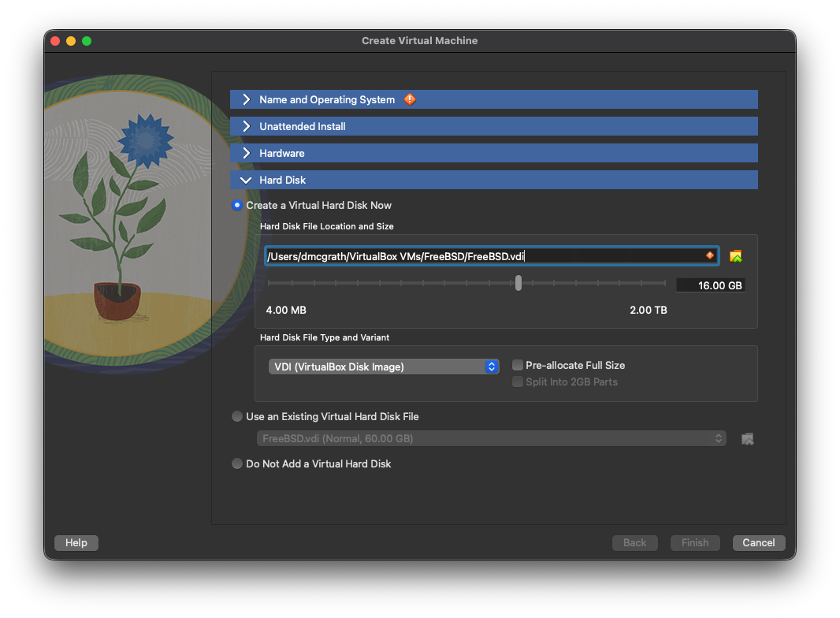This screenshot has height=618, width=840.
Task: Click the Finish button
Action: click(695, 542)
